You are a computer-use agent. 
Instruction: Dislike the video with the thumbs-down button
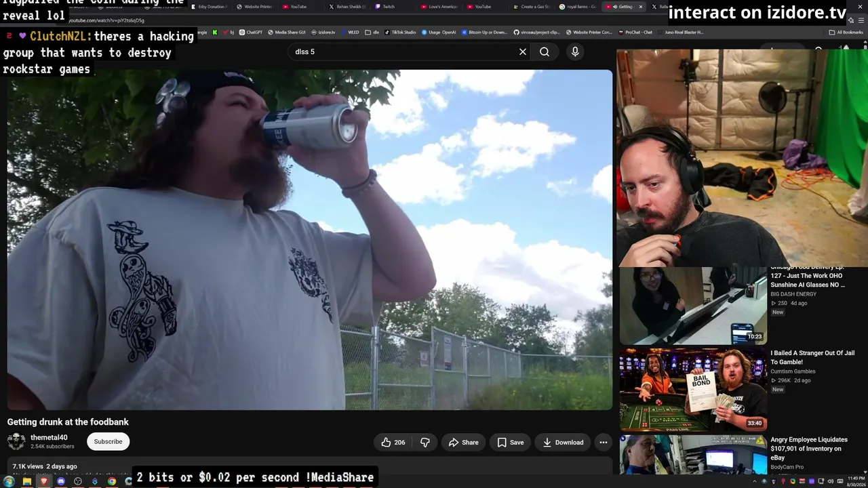[x=425, y=443]
